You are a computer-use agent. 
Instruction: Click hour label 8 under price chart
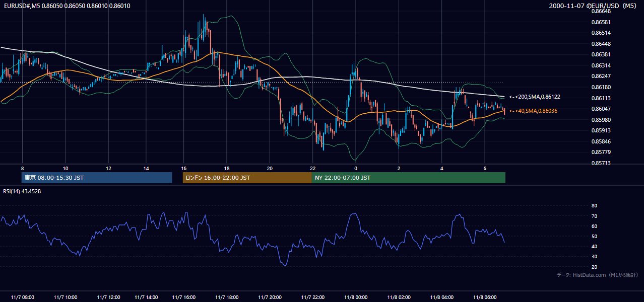(x=22, y=168)
